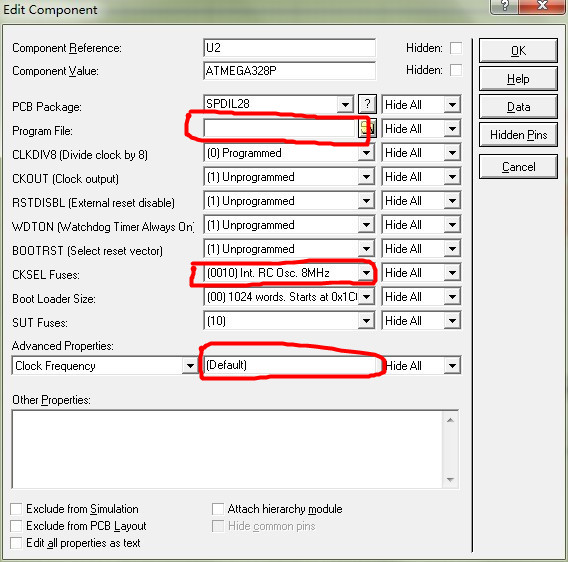Check the greyed-out Hide common pins checkbox
Viewport: 568px width, 562px height.
pos(218,526)
